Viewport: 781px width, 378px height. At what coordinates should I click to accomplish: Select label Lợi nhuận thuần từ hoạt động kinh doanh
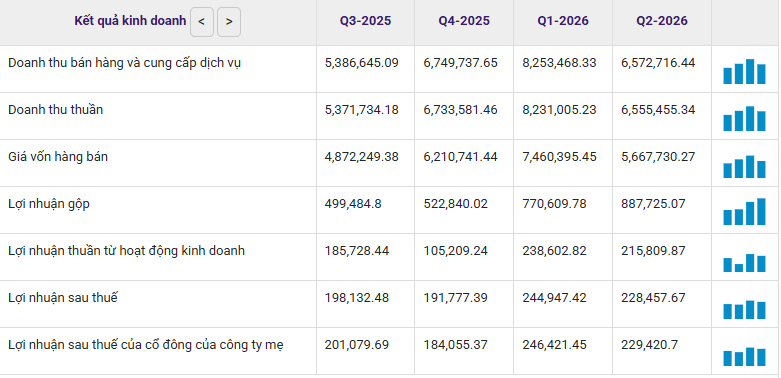tap(127, 251)
